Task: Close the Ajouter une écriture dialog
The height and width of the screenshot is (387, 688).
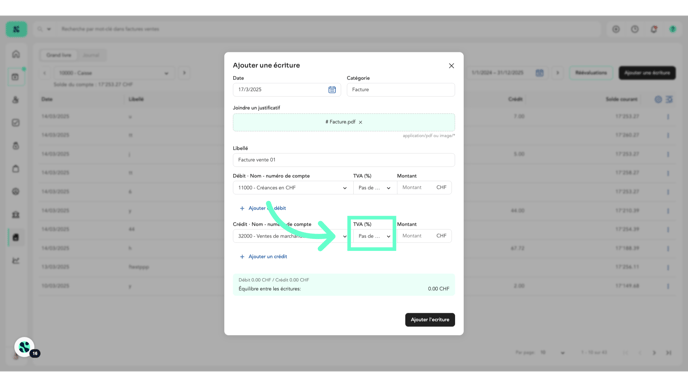Action: point(451,66)
